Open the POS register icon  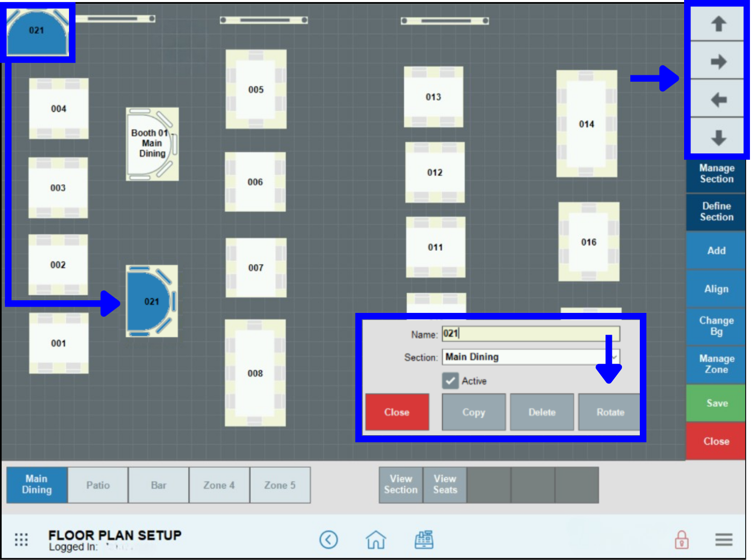[x=424, y=539]
